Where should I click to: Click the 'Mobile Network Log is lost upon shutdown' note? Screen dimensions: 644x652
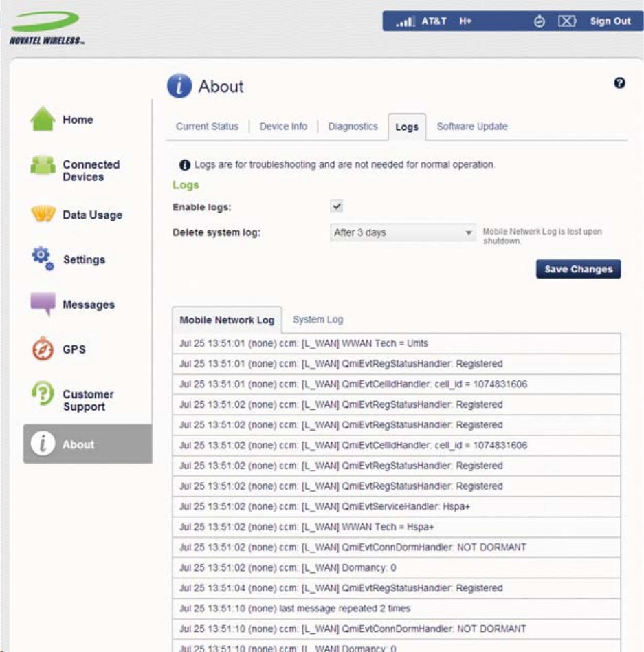point(542,236)
